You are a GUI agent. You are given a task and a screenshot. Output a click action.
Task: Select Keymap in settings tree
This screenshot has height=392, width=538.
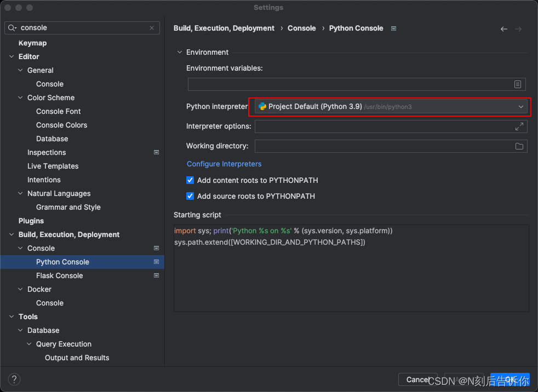tap(32, 43)
